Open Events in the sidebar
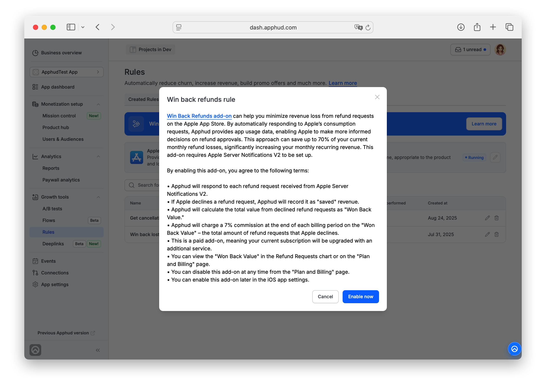 click(44, 261)
